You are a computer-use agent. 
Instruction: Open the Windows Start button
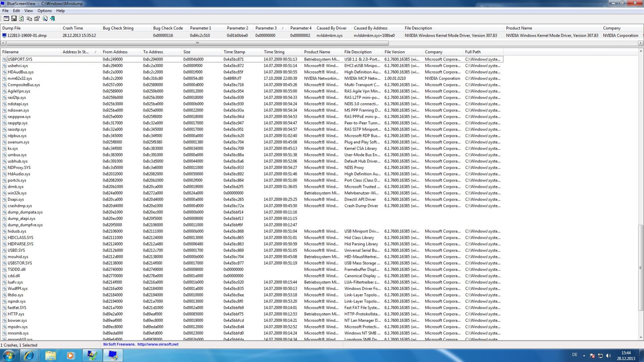[x=8, y=355]
